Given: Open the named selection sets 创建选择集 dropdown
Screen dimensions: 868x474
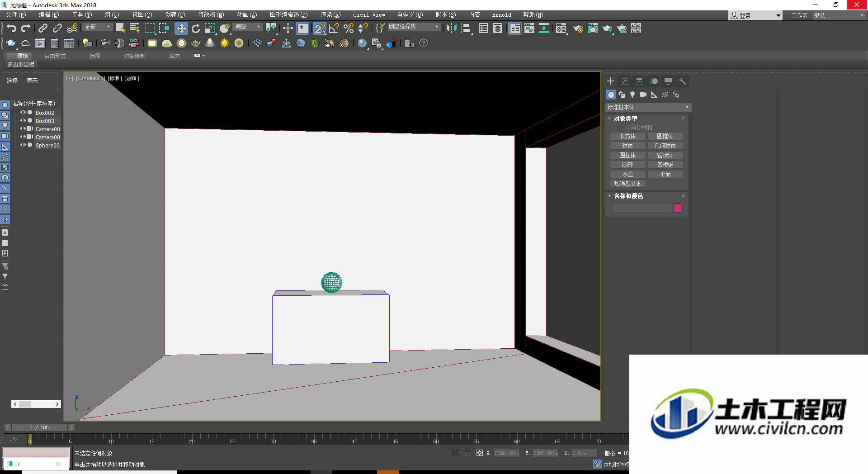Looking at the screenshot, I should [x=414, y=27].
